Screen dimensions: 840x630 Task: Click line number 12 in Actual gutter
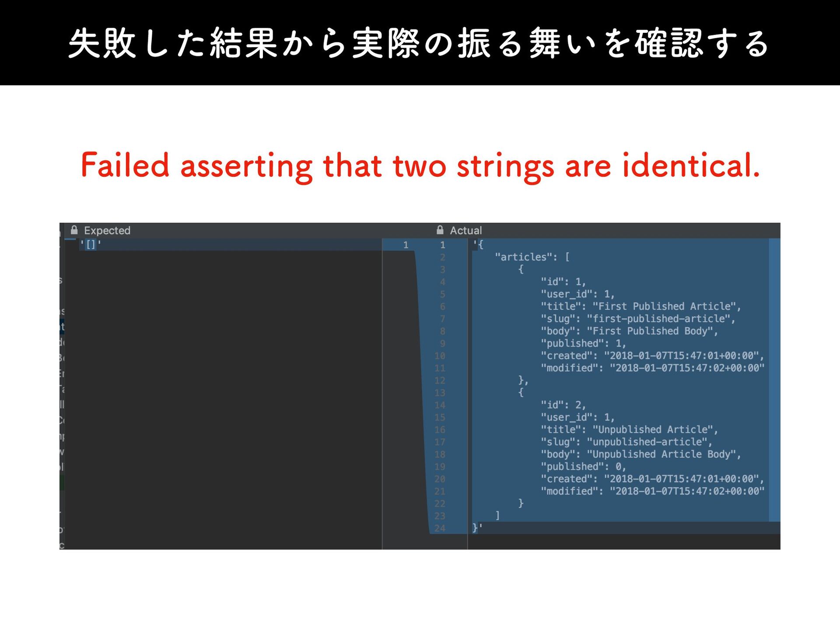[x=440, y=380]
